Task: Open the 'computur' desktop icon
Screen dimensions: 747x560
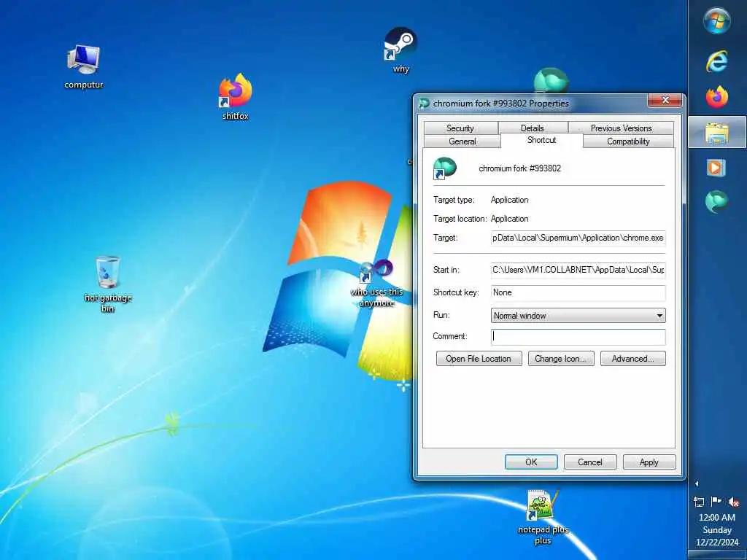Action: click(83, 66)
